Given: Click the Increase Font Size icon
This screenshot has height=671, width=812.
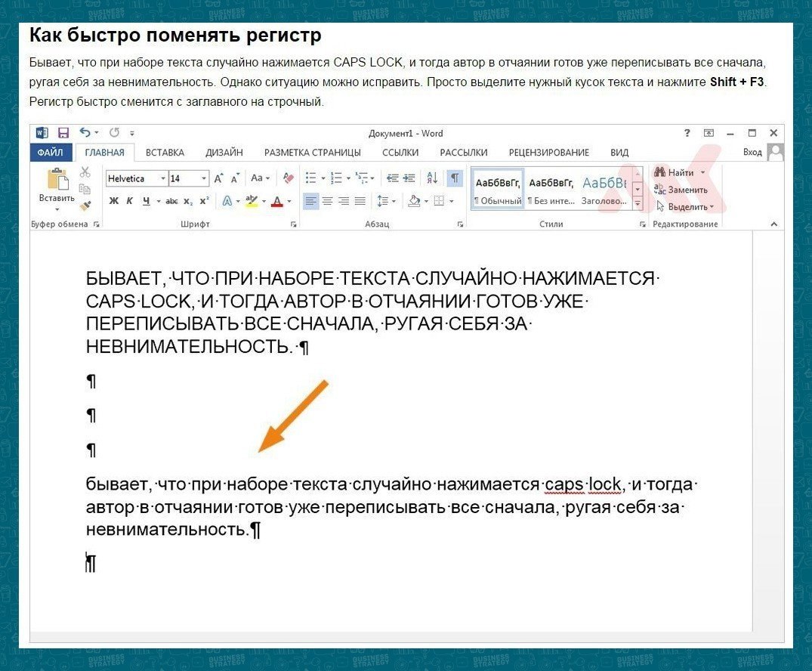Looking at the screenshot, I should (218, 178).
